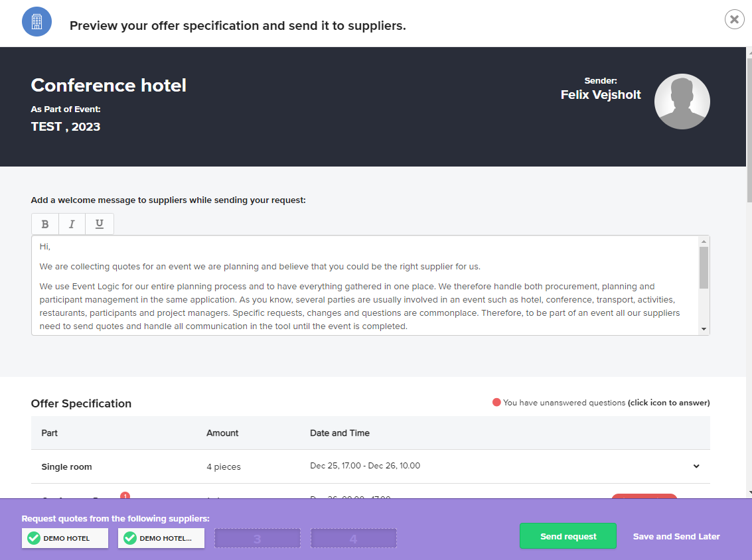Click "click icon to answer" text
Image resolution: width=752 pixels, height=560 pixels.
[668, 403]
